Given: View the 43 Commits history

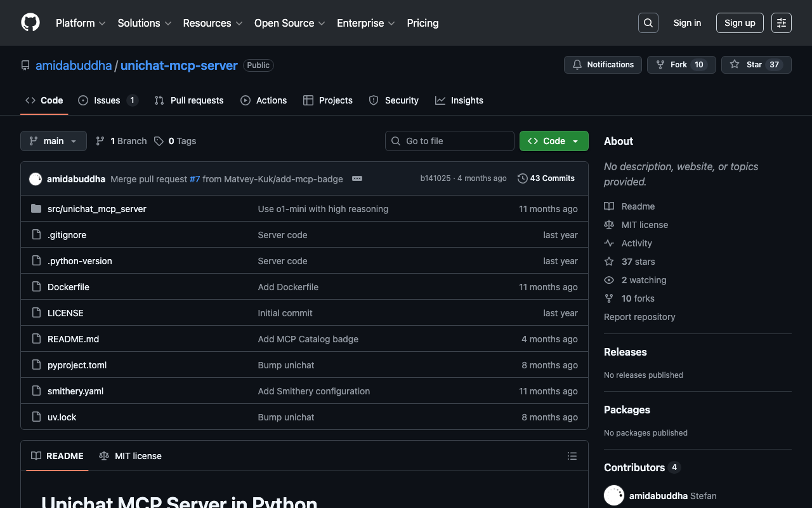Looking at the screenshot, I should (546, 178).
